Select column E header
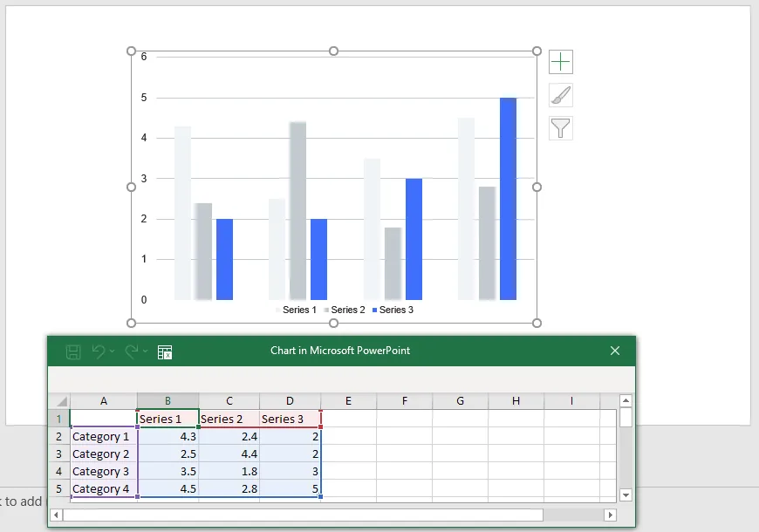 click(348, 401)
